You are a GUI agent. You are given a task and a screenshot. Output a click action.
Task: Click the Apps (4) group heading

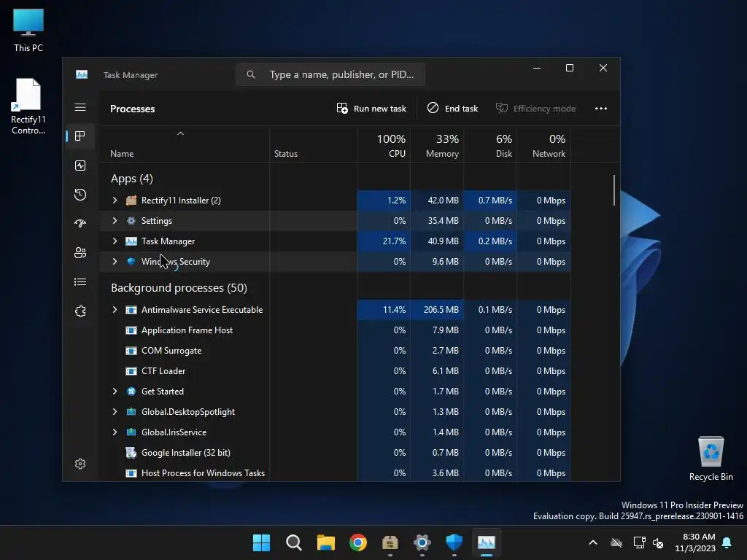click(x=132, y=179)
